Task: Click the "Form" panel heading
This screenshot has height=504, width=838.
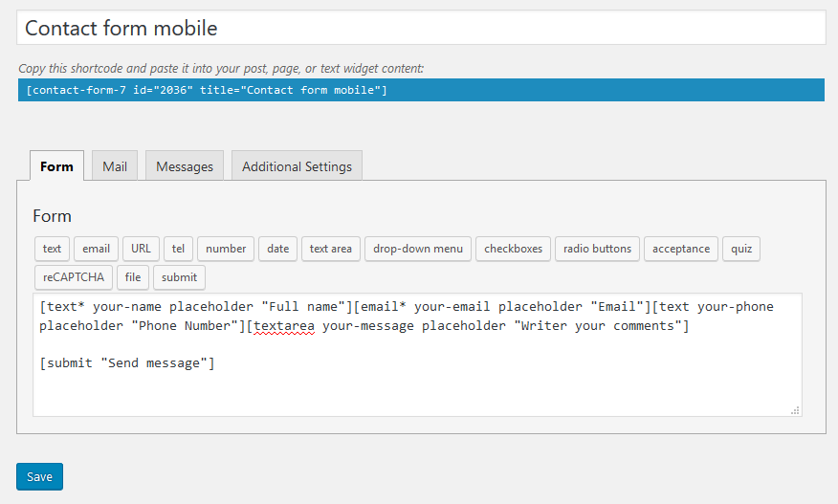Action: [52, 216]
